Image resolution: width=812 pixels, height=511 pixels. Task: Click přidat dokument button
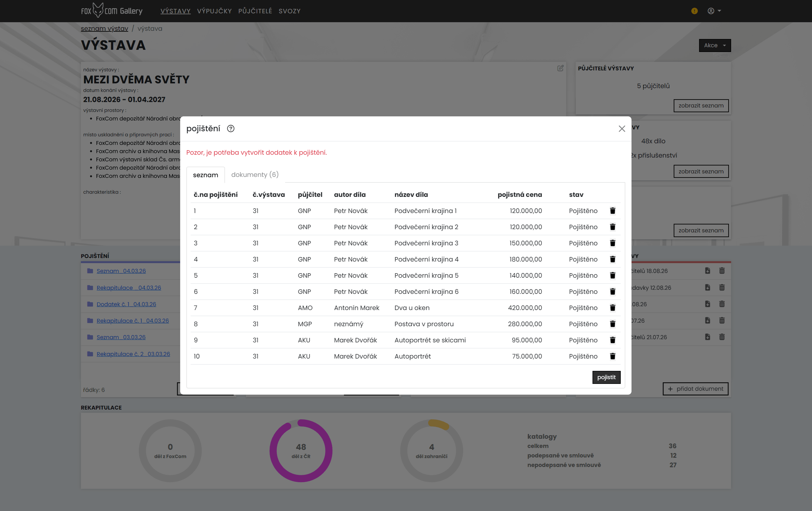pyautogui.click(x=695, y=389)
